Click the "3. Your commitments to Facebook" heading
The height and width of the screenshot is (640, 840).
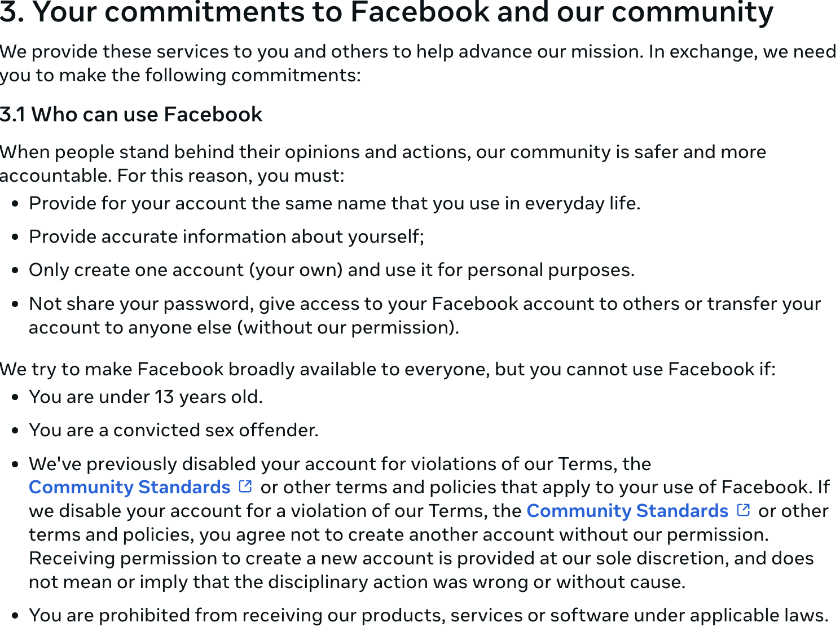click(386, 12)
